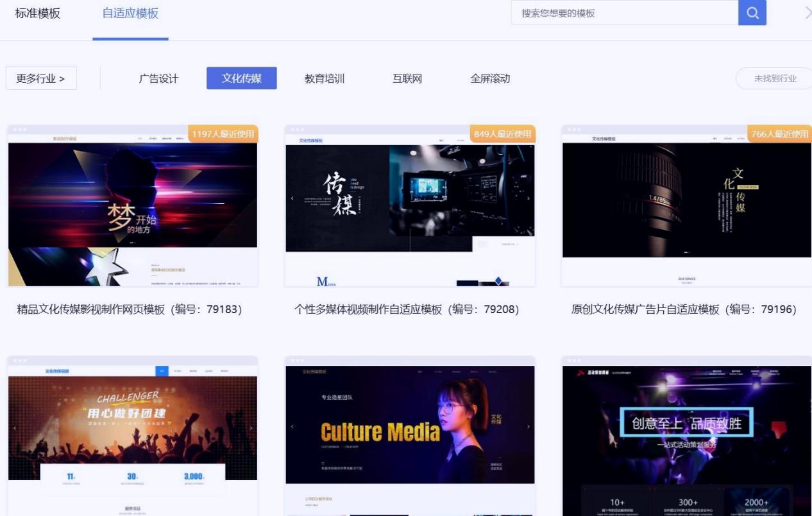The width and height of the screenshot is (812, 516).
Task: Filter by 教育培训 industry
Action: pyautogui.click(x=325, y=79)
